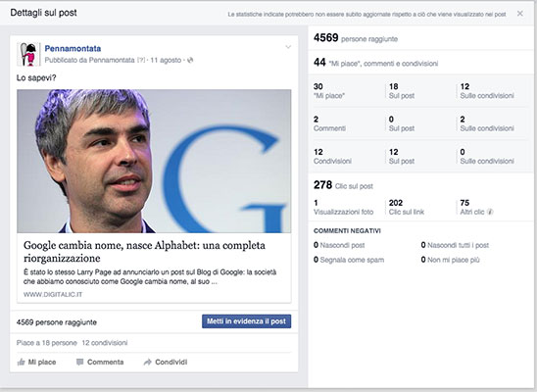Viewport: 537px width, 392px height.
Task: Open the Piace a 18 persone list
Action: 47,343
